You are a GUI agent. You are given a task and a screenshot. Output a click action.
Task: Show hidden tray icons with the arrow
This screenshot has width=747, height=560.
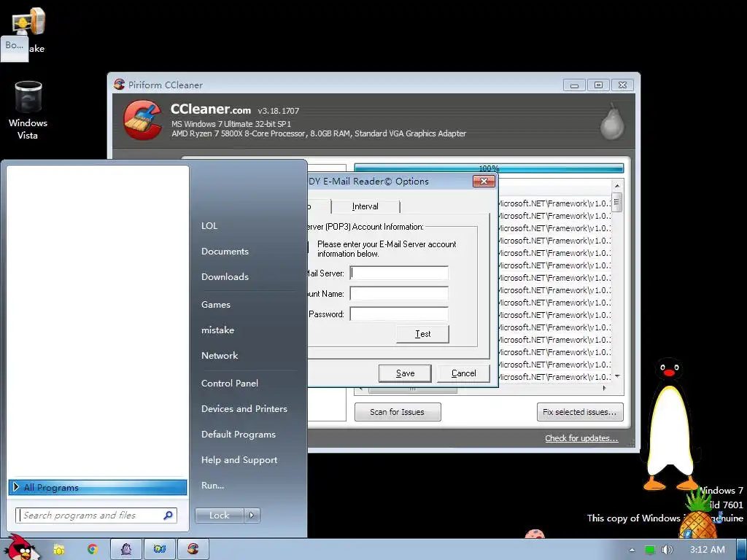click(632, 550)
